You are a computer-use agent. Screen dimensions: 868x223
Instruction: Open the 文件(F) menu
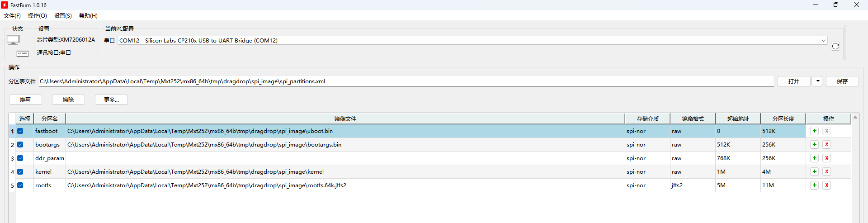tap(12, 16)
